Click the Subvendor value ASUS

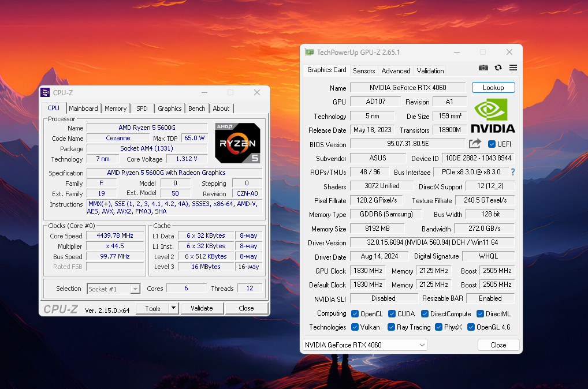pos(378,158)
